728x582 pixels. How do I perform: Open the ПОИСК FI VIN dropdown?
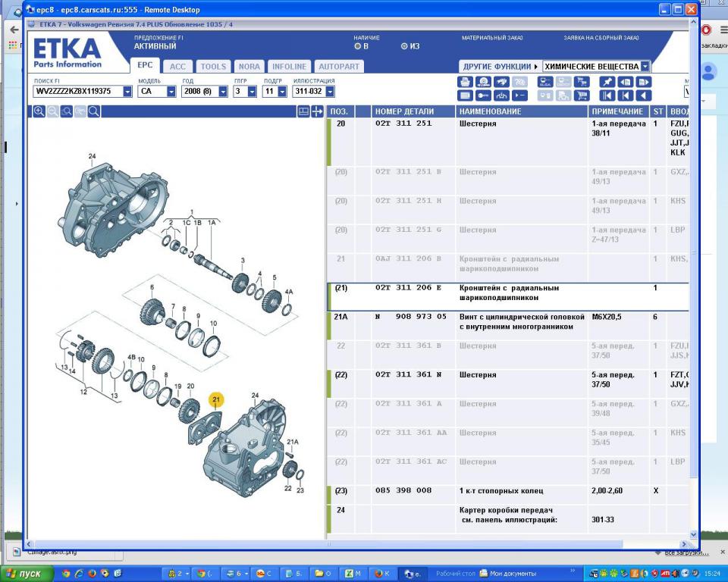coord(127,92)
